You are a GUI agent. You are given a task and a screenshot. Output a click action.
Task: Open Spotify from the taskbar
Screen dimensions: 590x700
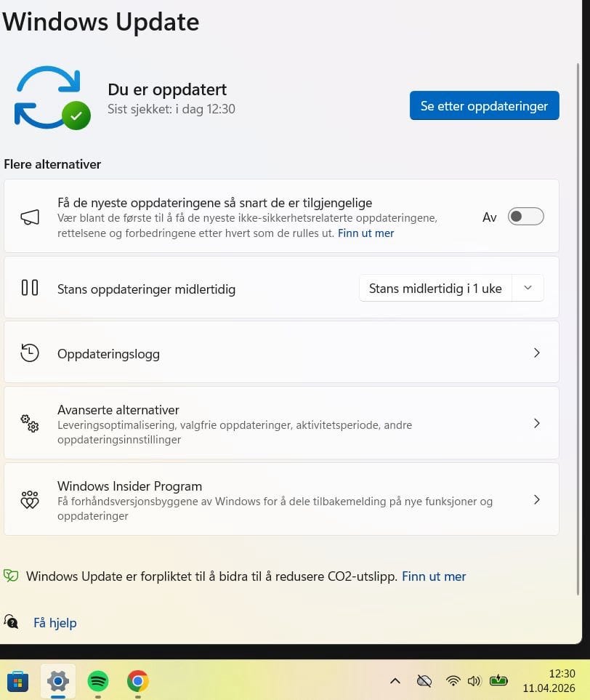tap(98, 681)
